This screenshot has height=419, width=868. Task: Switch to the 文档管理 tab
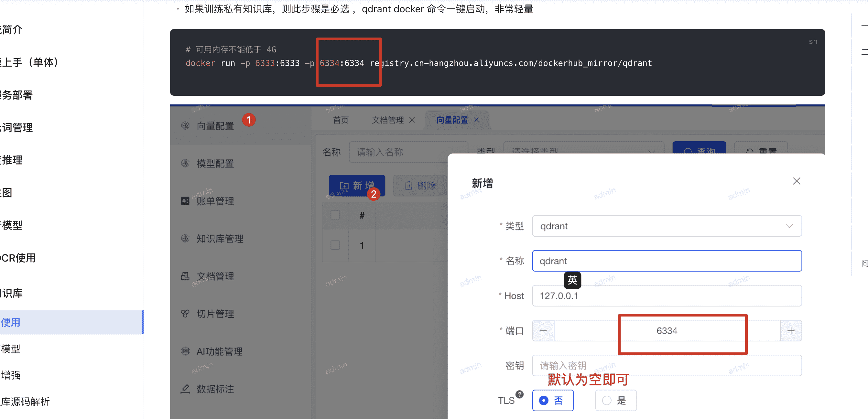coord(387,120)
